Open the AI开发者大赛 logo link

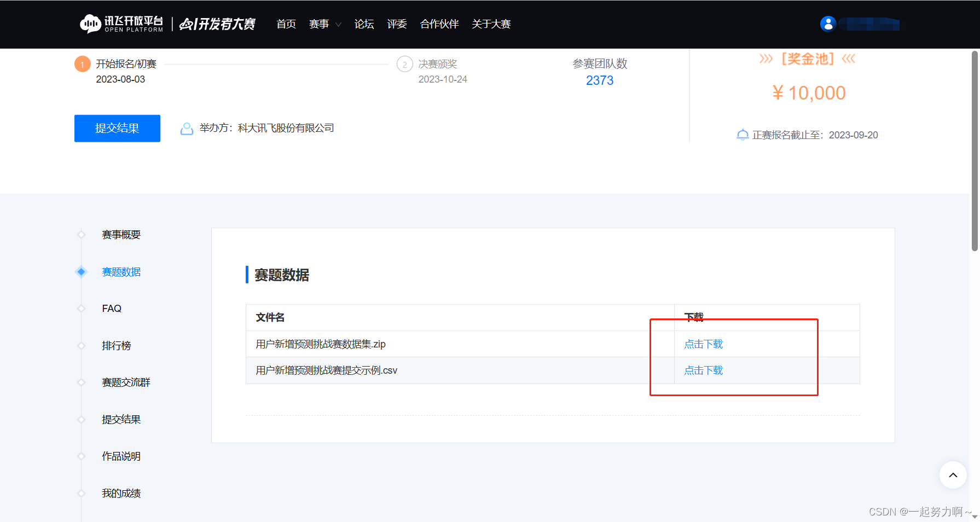coord(217,24)
